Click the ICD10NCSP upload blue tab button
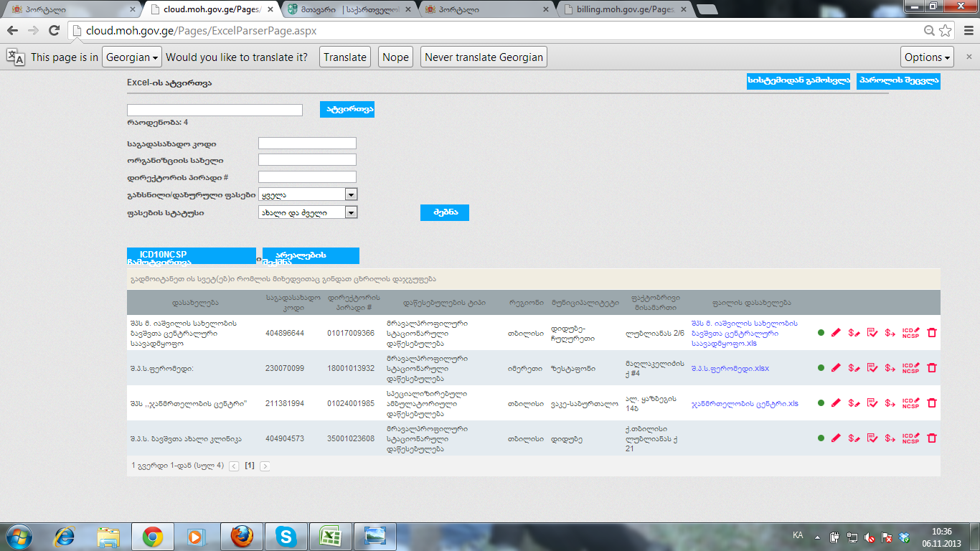 (x=191, y=256)
